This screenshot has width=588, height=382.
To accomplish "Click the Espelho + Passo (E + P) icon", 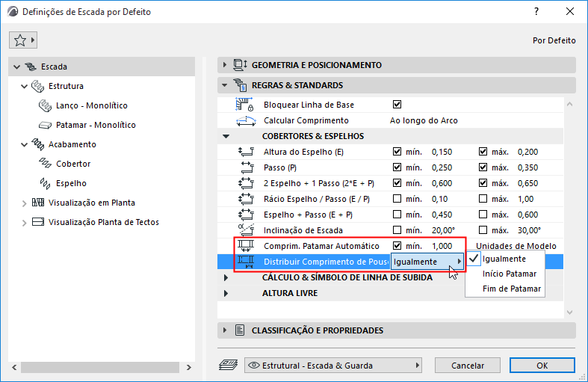I will pos(246,215).
